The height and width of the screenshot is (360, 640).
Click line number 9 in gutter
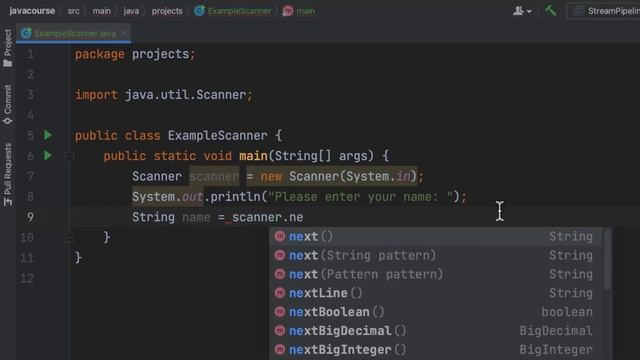click(x=30, y=217)
